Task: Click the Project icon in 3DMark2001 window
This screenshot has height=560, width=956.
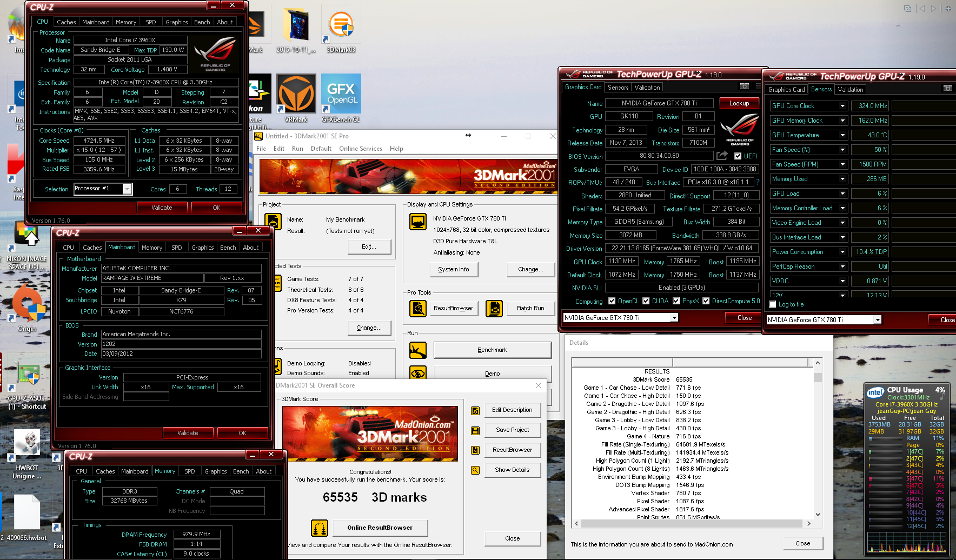Action: pos(273,222)
